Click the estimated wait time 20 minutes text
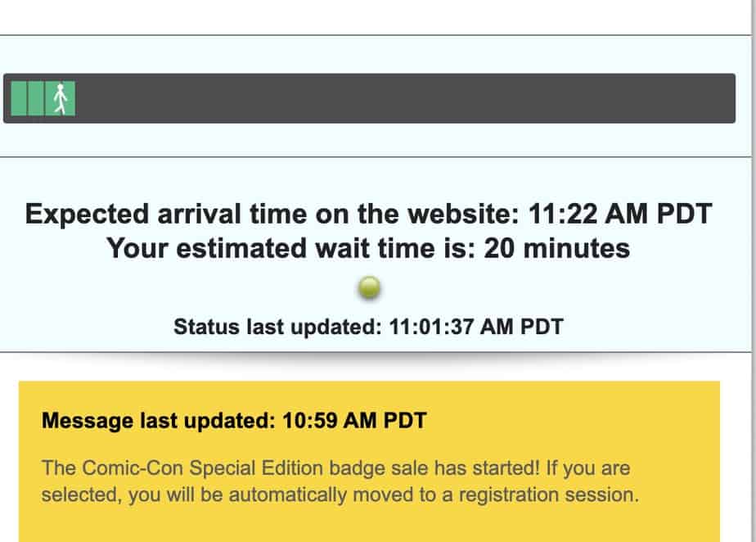This screenshot has width=756, height=542. (368, 249)
